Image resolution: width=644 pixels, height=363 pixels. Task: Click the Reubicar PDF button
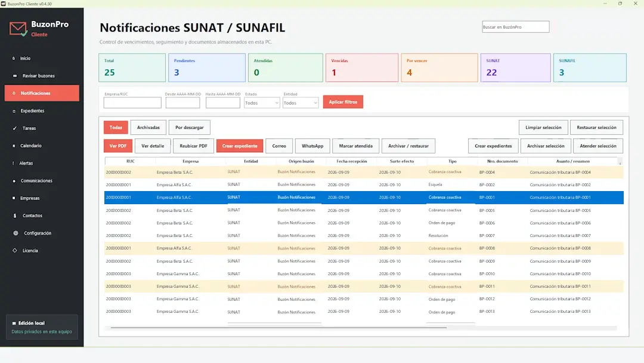(193, 146)
